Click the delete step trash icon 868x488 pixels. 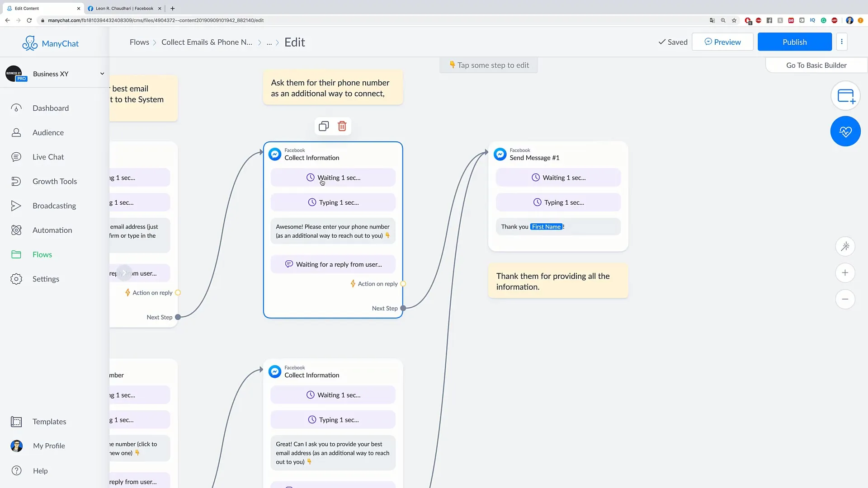pyautogui.click(x=342, y=126)
